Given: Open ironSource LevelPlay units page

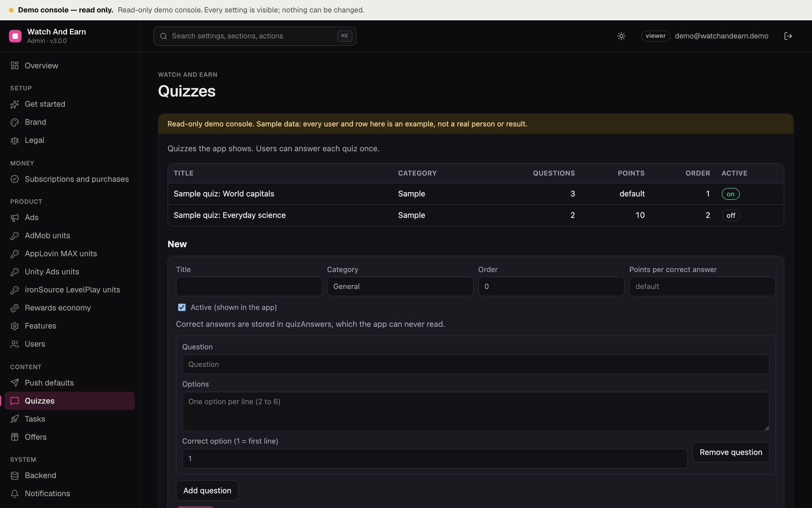Looking at the screenshot, I should 70,290.
